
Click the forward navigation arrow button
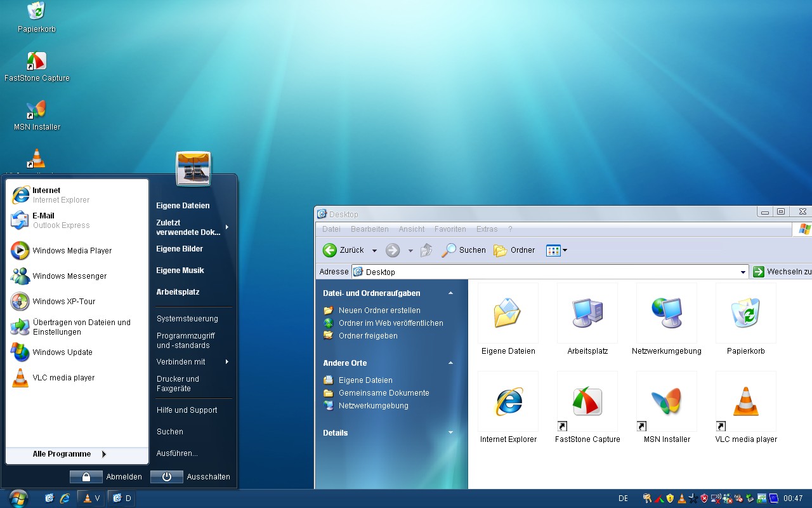pyautogui.click(x=393, y=250)
